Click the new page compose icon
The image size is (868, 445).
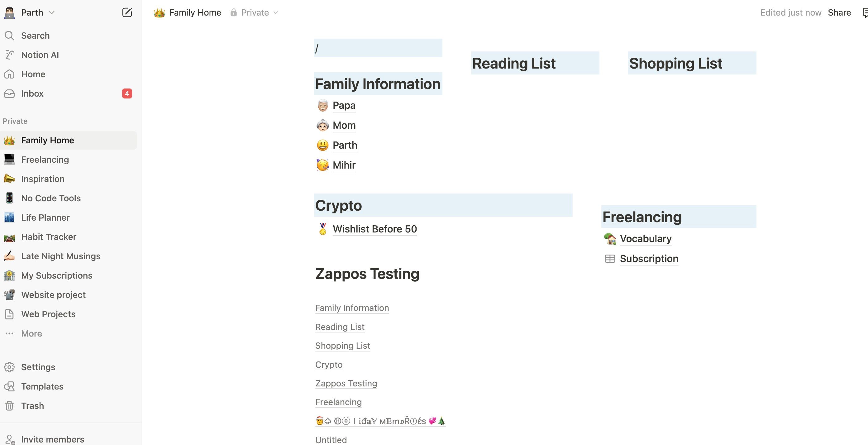127,12
